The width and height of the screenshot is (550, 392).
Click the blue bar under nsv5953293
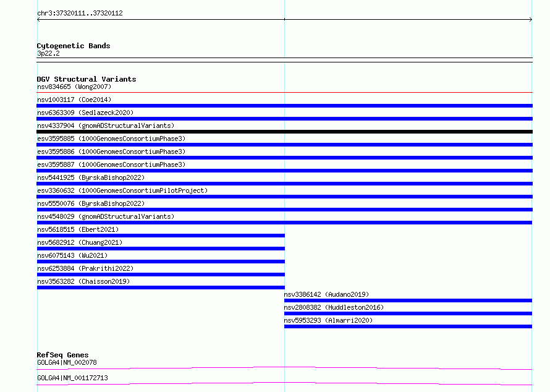tap(408, 326)
